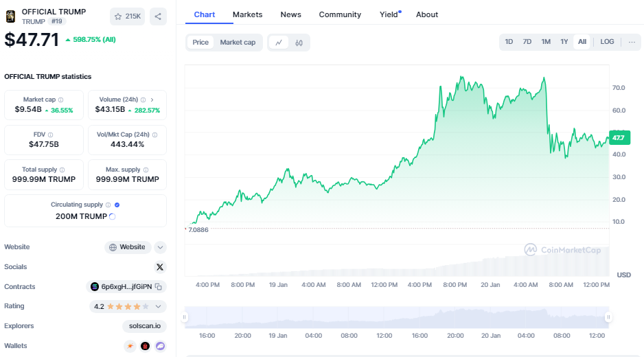This screenshot has height=357, width=644.
Task: Show Circulating supply info icon
Action: [108, 205]
